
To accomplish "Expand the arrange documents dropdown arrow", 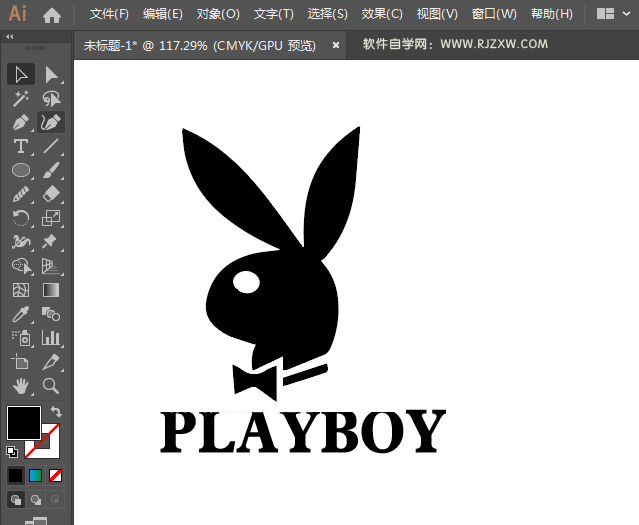I will coord(627,14).
